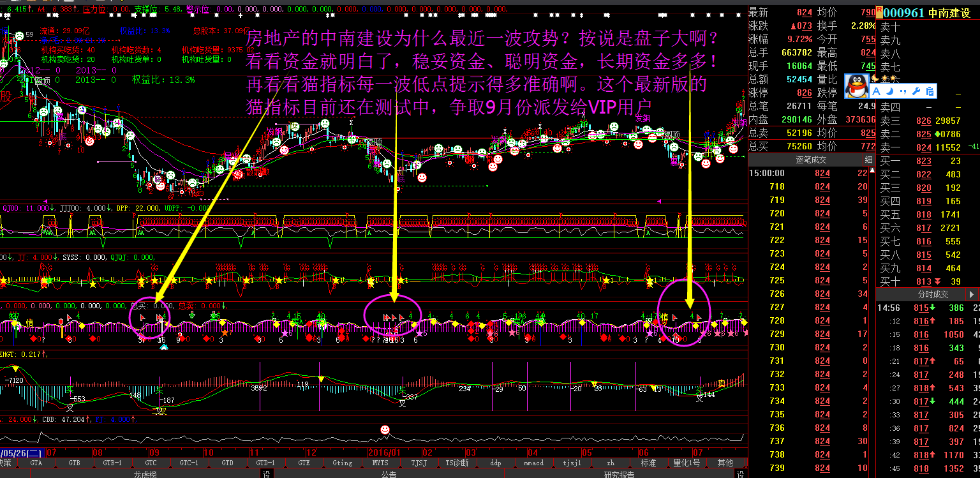Open the TJSJ tab
This screenshot has height=478, width=980.
click(x=419, y=463)
